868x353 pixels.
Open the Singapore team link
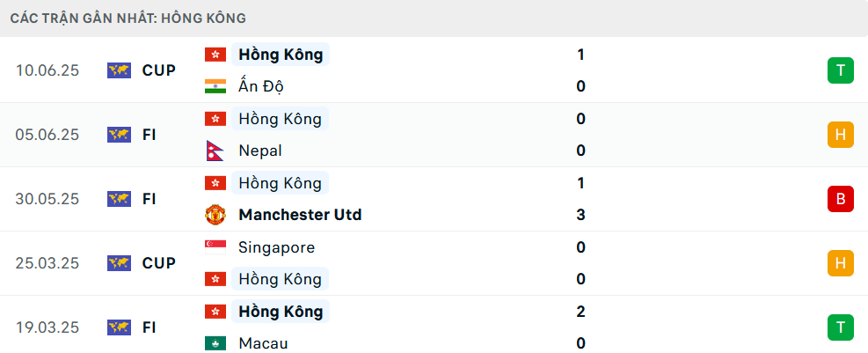click(277, 247)
